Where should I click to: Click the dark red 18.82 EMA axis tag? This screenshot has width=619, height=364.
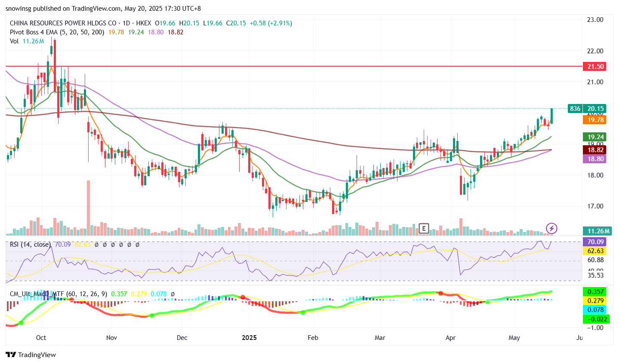click(x=594, y=150)
